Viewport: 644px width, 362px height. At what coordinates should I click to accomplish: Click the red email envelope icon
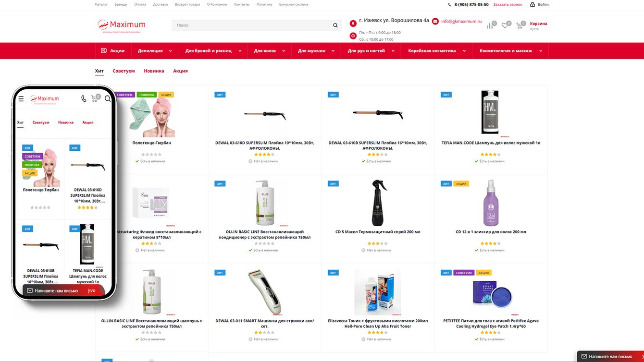click(x=435, y=21)
